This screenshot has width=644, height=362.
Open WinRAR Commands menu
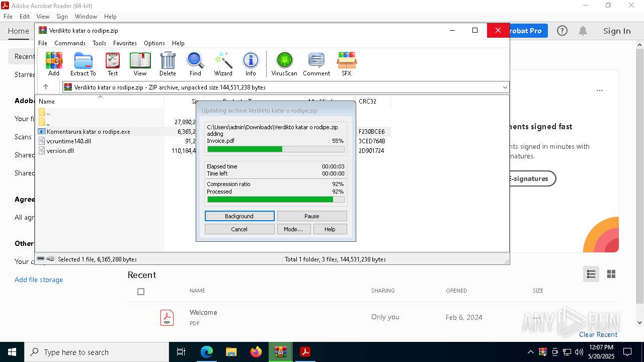70,43
